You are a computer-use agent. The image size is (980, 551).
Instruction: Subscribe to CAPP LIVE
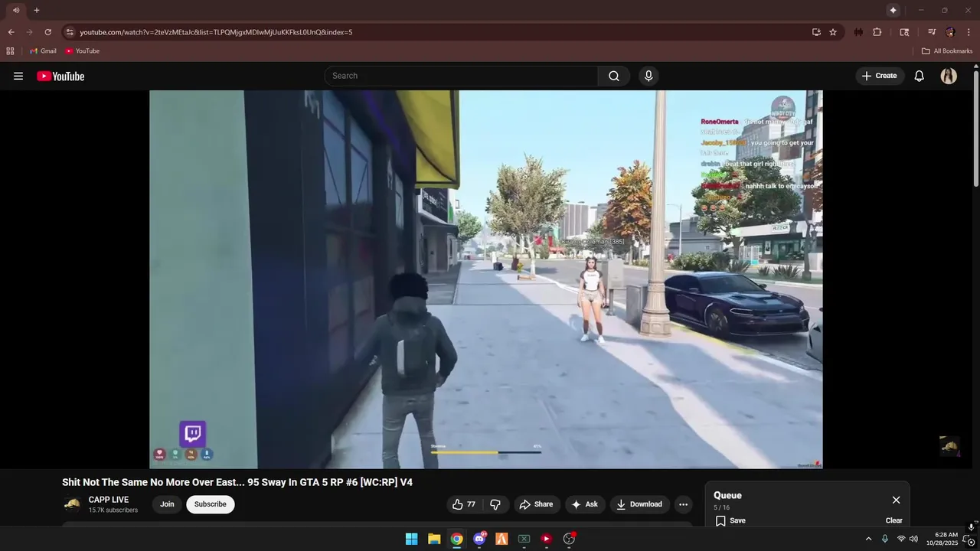[x=211, y=504]
